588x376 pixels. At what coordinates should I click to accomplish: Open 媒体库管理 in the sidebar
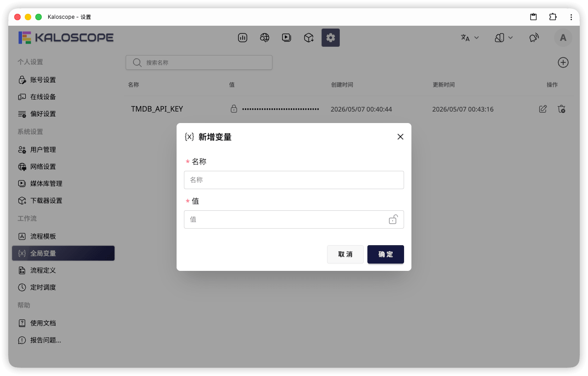point(63,184)
